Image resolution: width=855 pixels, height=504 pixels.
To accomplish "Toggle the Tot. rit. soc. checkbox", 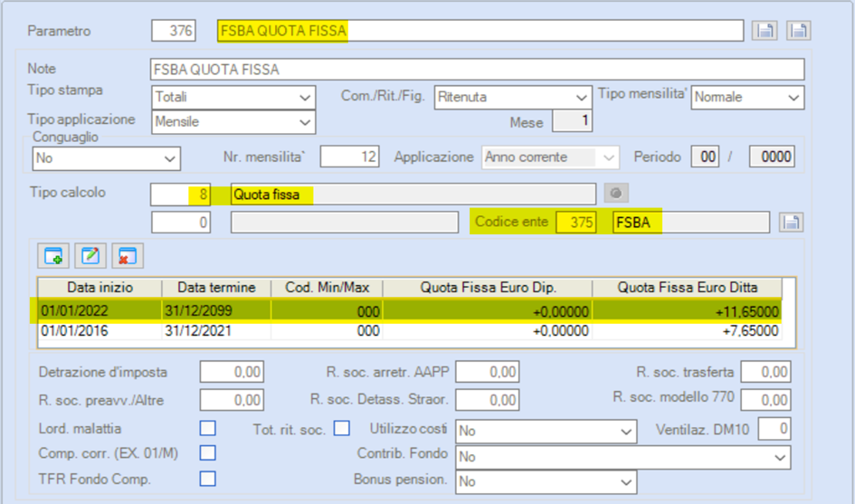I will pos(342,428).
